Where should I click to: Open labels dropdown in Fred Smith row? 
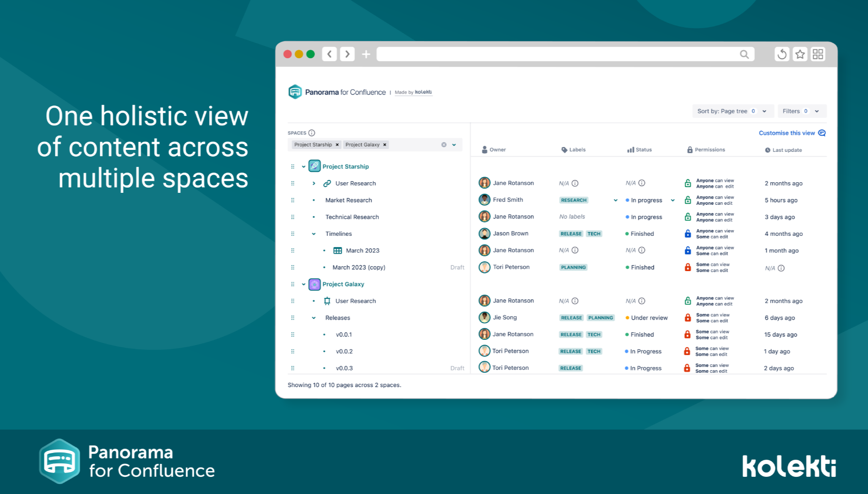click(616, 200)
